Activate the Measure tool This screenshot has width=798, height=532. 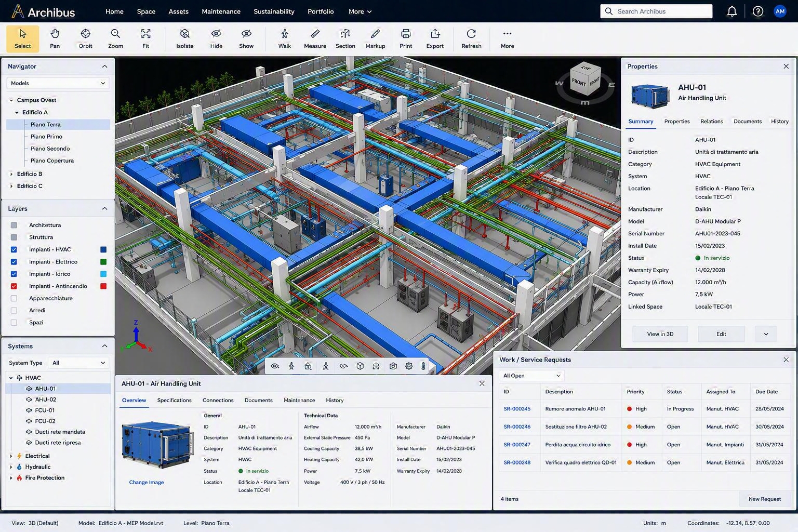315,39
